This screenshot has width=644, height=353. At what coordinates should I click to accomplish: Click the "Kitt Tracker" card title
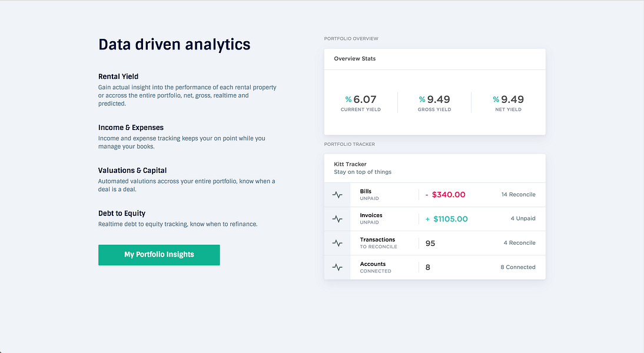(x=350, y=164)
